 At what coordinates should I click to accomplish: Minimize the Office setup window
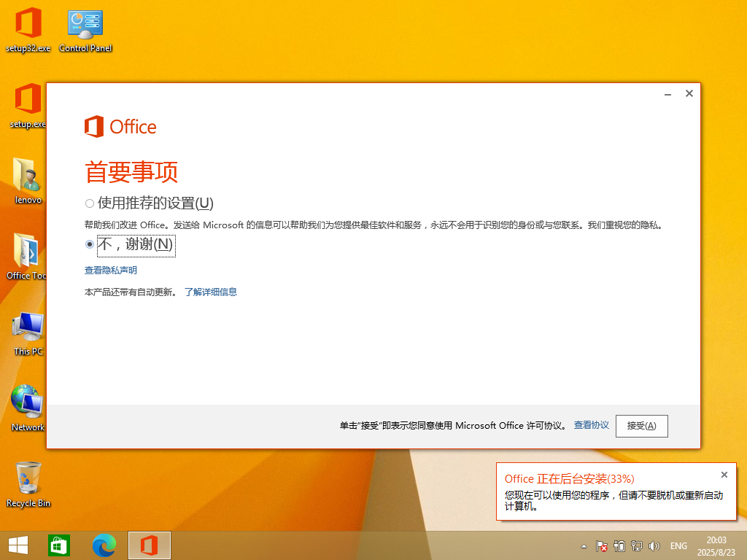(667, 94)
